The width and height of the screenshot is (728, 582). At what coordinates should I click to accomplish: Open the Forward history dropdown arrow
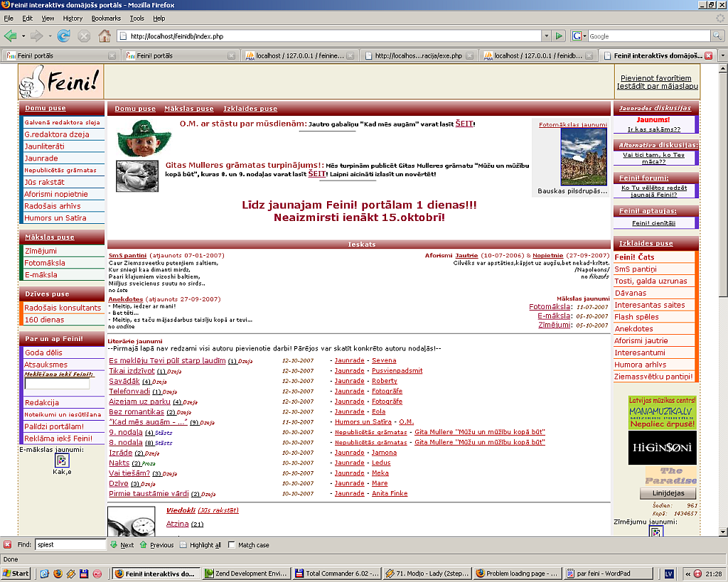click(50, 36)
